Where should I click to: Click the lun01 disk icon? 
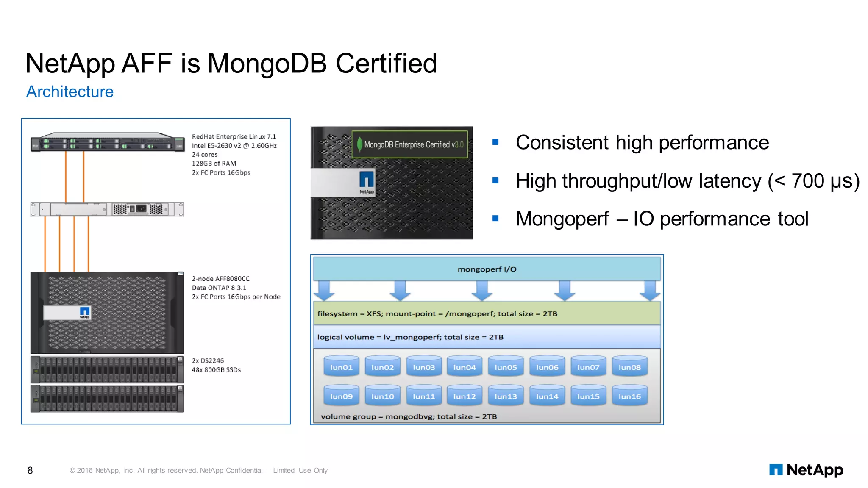click(341, 366)
